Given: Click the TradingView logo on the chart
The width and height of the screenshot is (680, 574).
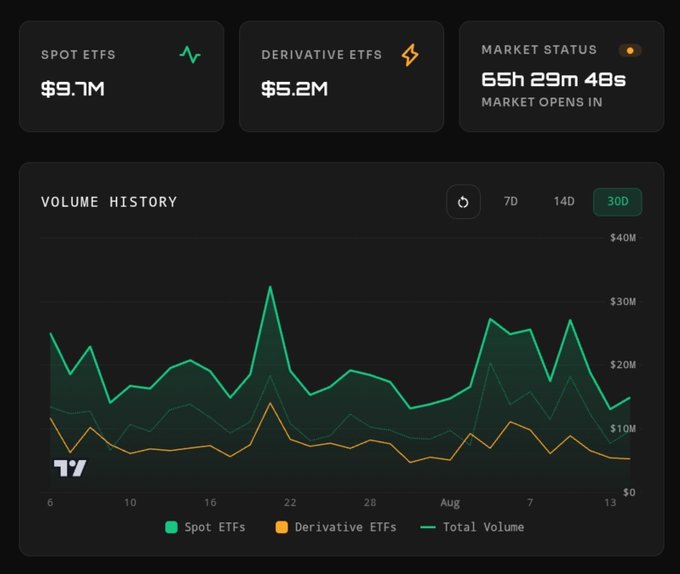Looking at the screenshot, I should tap(70, 468).
